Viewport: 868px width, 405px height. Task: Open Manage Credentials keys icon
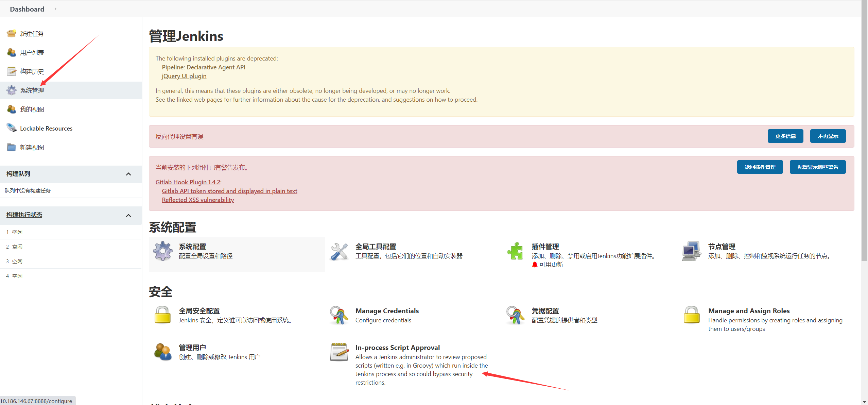click(x=339, y=315)
